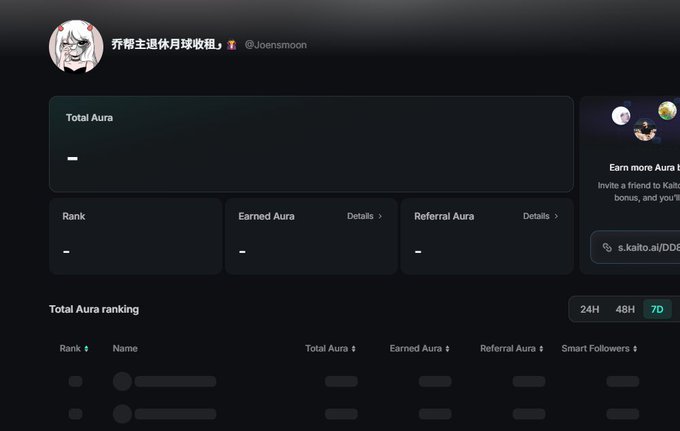Click the green avatar in invite card
Screen dimensions: 680x431
click(667, 110)
